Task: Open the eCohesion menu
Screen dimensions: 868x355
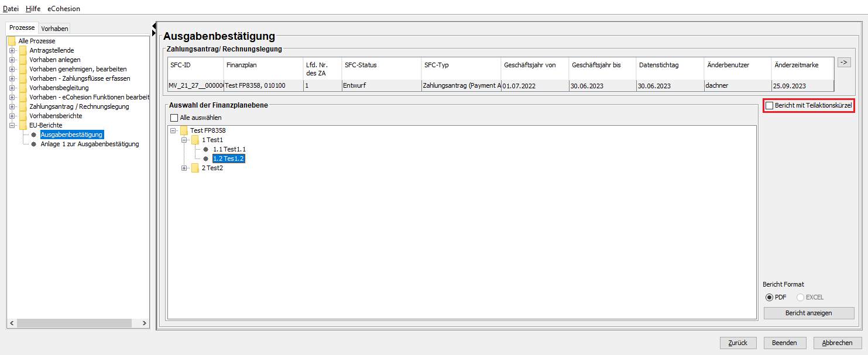Action: pyautogui.click(x=64, y=9)
